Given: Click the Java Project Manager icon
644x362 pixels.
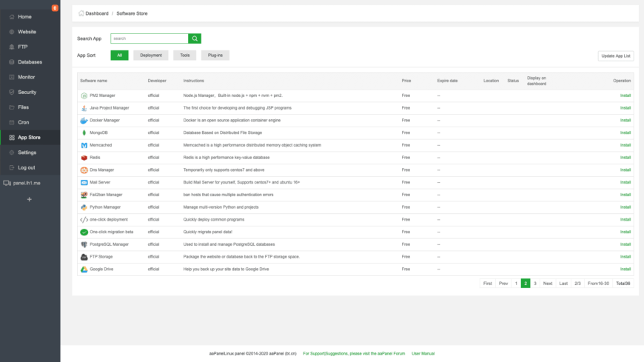Looking at the screenshot, I should click(84, 108).
